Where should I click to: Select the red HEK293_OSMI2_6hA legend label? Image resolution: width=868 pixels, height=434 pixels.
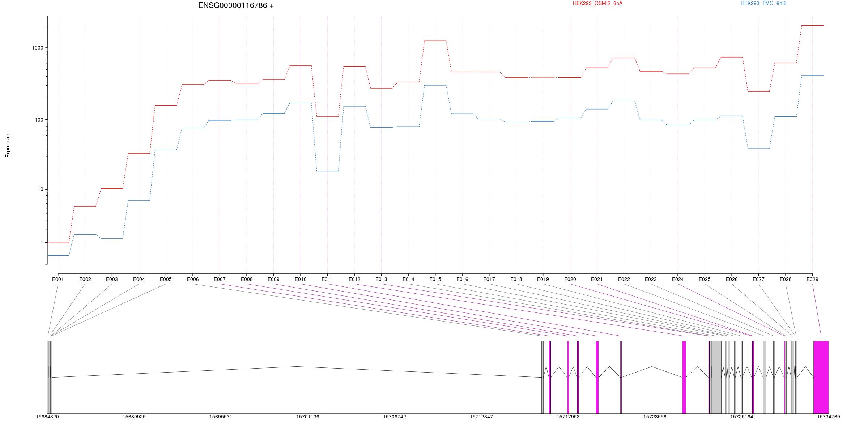597,3
